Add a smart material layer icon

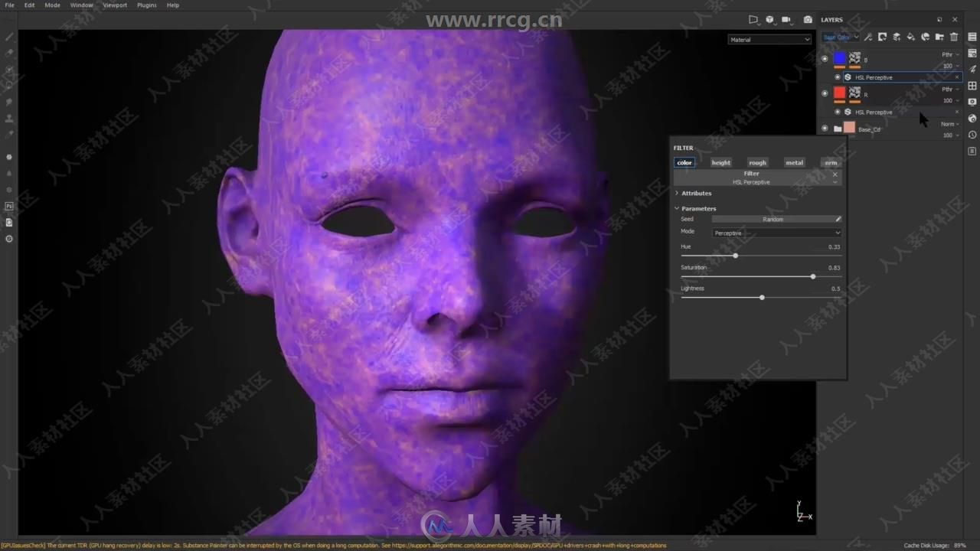[x=925, y=37]
